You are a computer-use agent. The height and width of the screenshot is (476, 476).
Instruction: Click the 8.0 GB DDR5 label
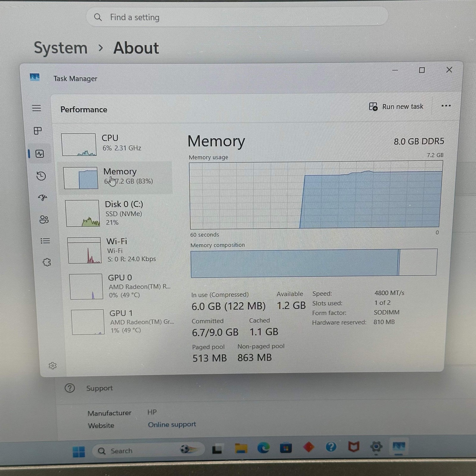(x=419, y=141)
